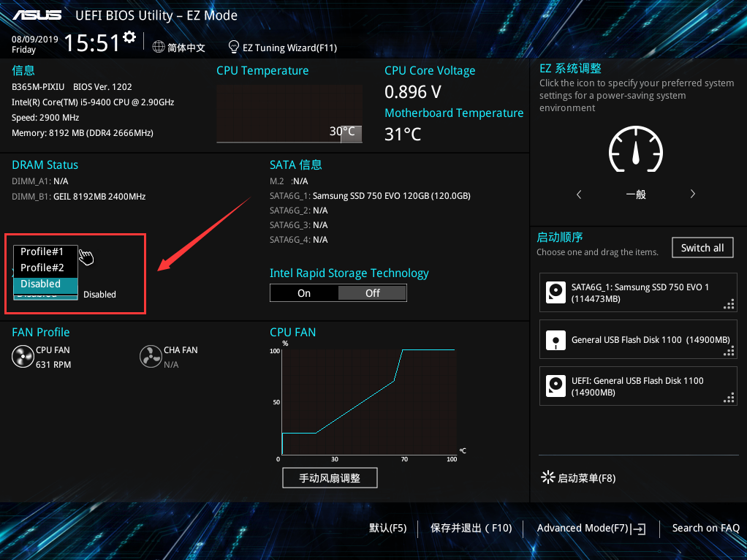Click the globe language icon
747x560 pixels.
point(159,47)
